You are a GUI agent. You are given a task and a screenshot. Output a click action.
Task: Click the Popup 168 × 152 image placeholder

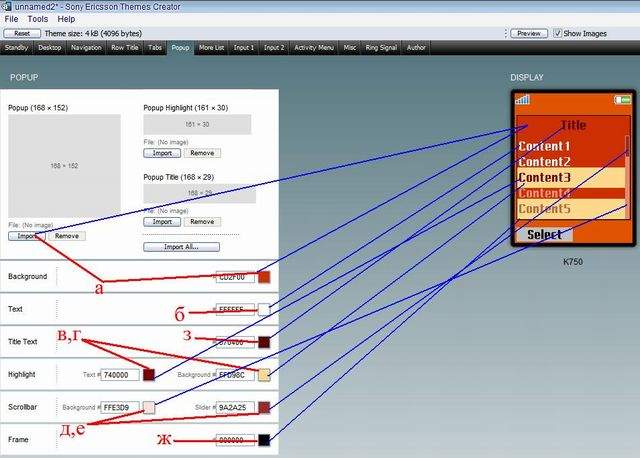point(64,165)
